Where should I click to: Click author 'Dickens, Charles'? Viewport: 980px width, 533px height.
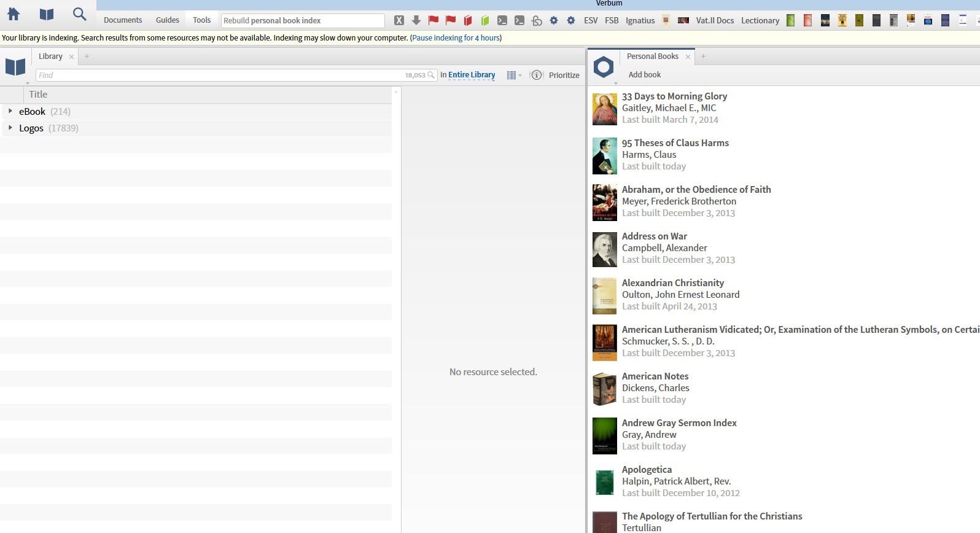tap(656, 387)
